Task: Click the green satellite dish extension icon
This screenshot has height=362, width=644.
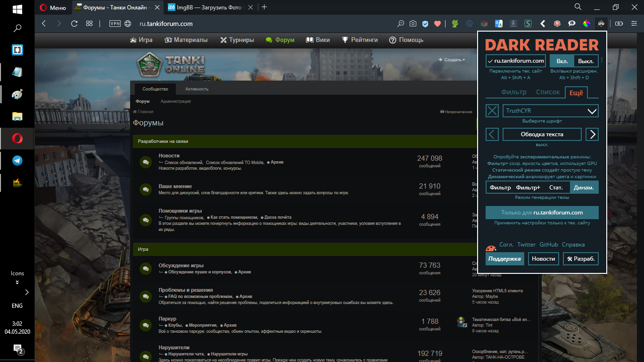Action: [x=455, y=24]
